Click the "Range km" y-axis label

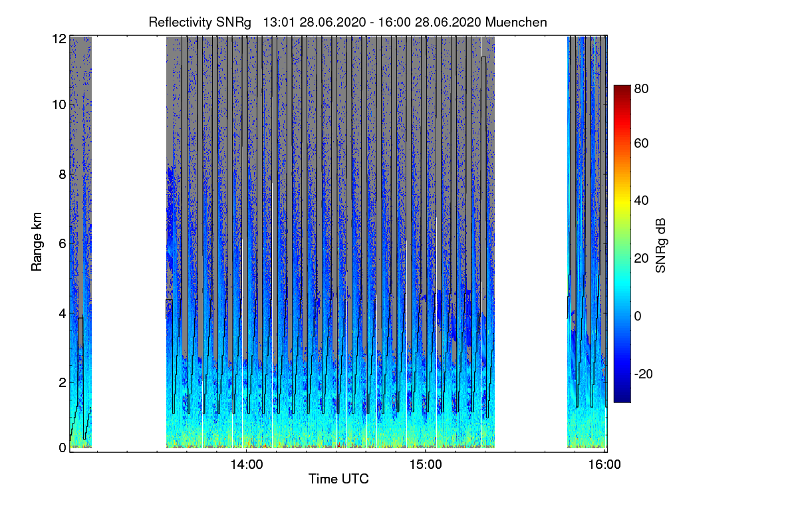coord(36,242)
